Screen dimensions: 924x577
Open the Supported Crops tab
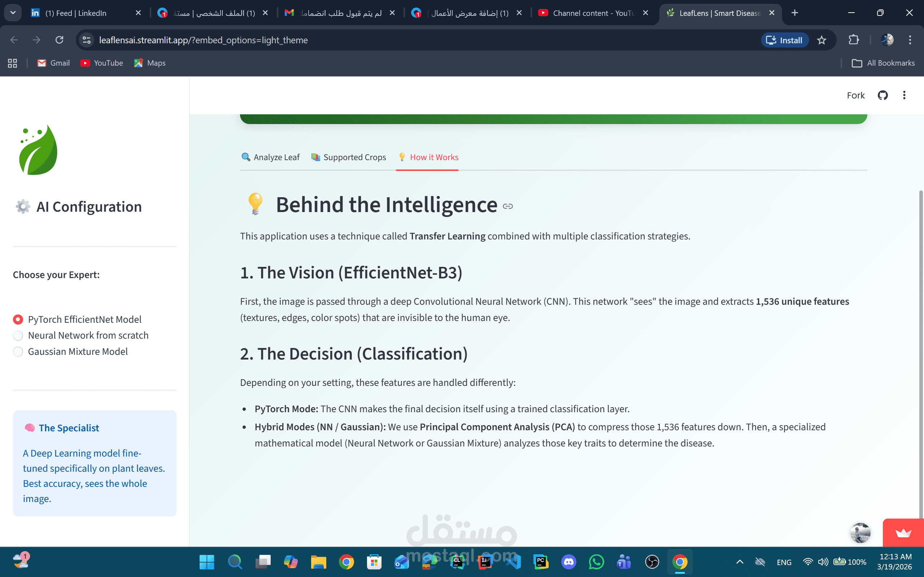coord(349,157)
